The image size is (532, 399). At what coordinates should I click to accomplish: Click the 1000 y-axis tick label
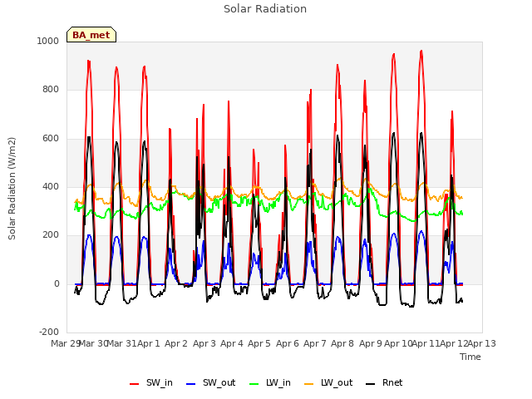48,41
